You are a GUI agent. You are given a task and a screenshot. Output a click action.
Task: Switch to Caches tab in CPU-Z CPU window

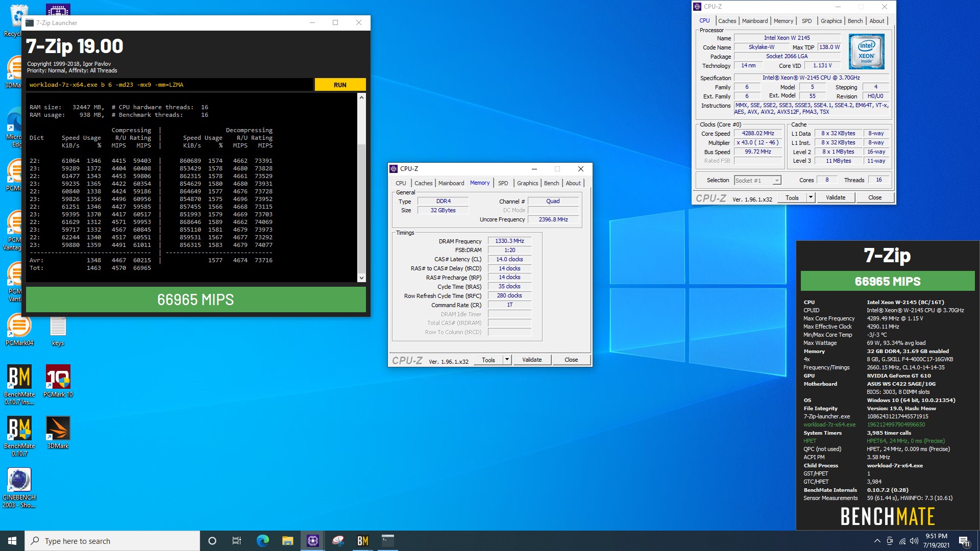(727, 21)
